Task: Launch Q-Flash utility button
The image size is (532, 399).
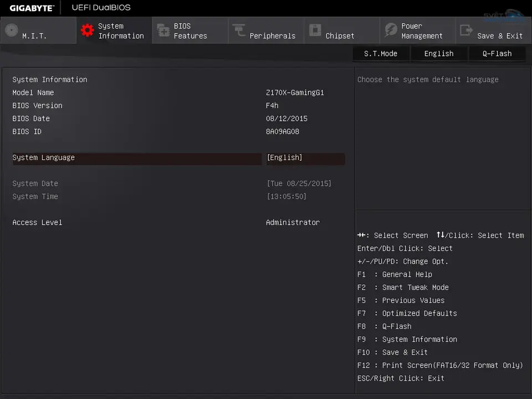Action: (497, 54)
